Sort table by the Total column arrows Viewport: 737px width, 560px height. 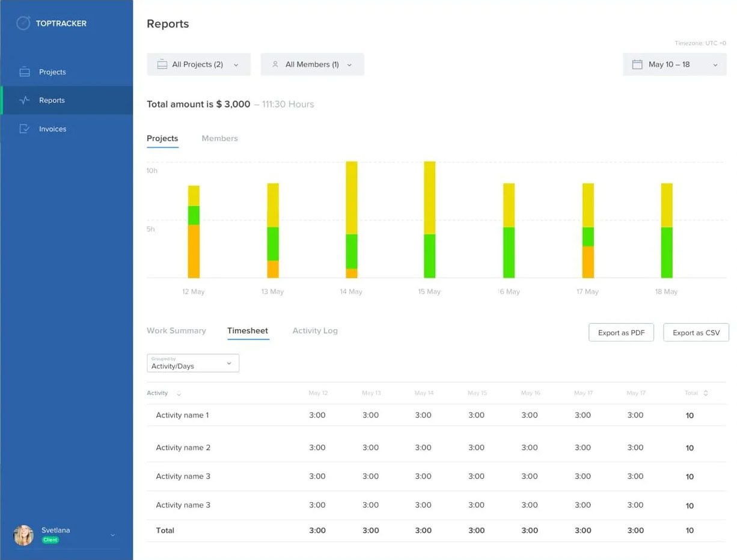click(x=706, y=394)
